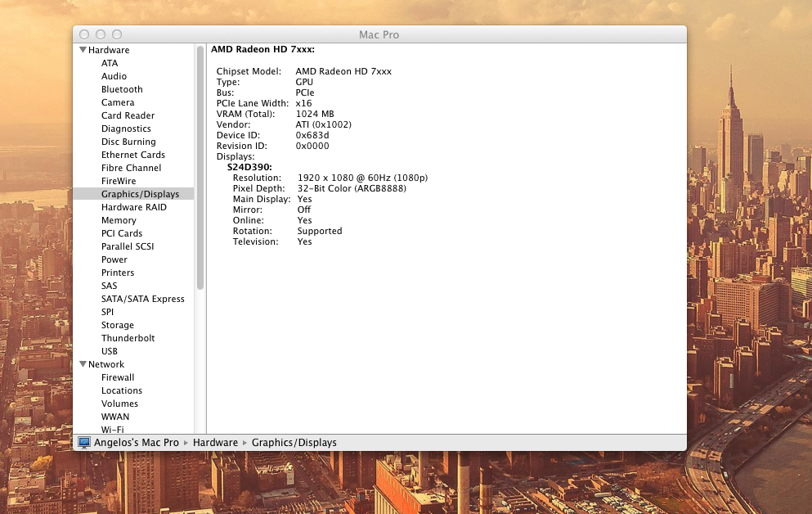Select Locations under Network
812x514 pixels.
[x=122, y=390]
